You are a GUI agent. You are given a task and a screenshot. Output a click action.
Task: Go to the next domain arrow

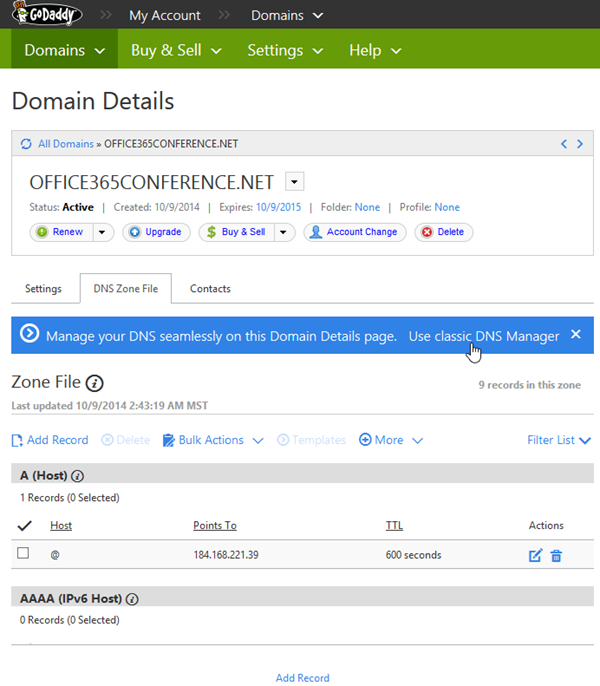click(x=580, y=144)
